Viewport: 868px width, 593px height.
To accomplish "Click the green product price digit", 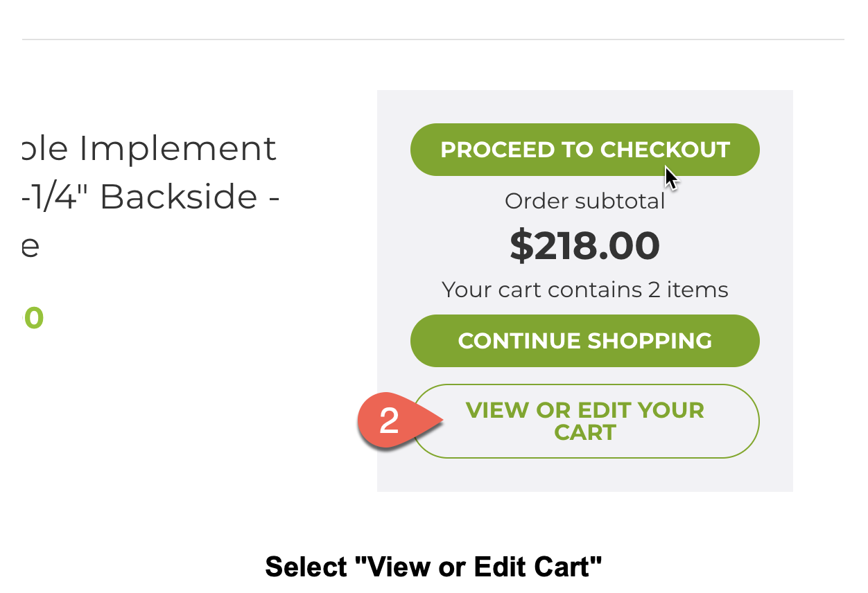I will point(33,319).
